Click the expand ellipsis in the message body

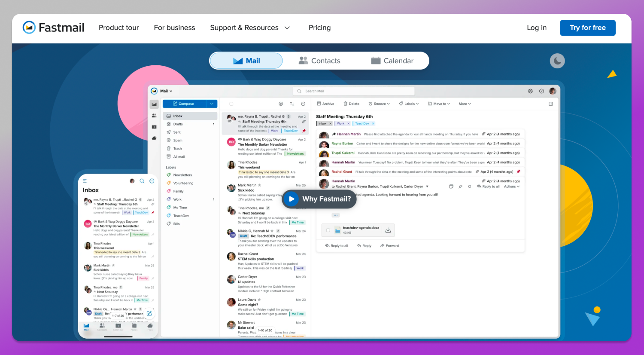tap(336, 215)
